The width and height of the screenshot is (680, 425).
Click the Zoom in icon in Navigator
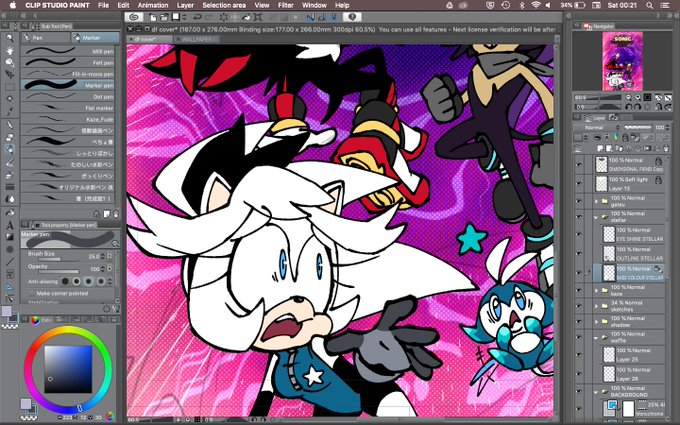638,98
